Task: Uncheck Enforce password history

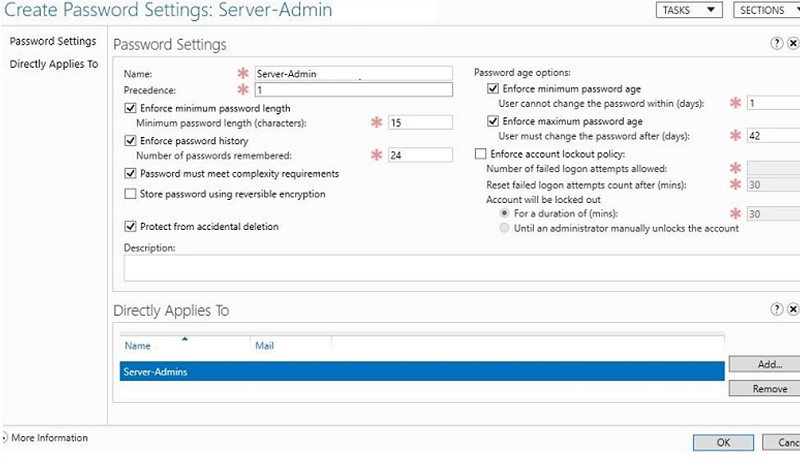Action: [130, 141]
